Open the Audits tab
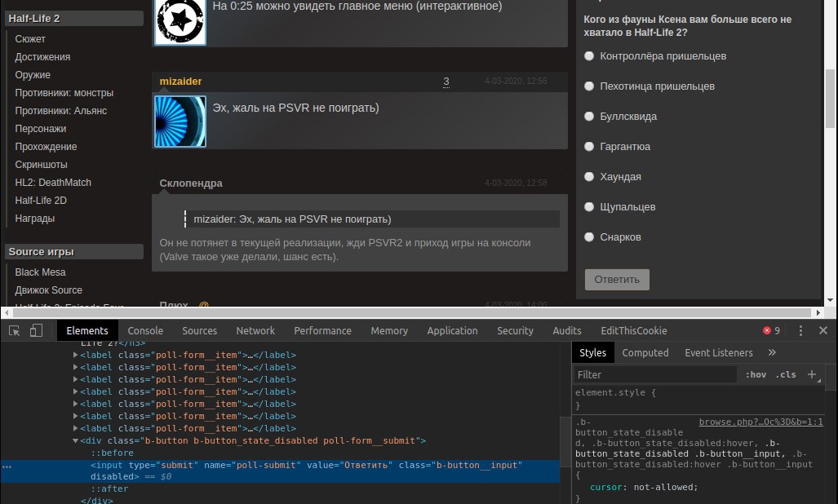838x504 pixels. pyautogui.click(x=567, y=331)
